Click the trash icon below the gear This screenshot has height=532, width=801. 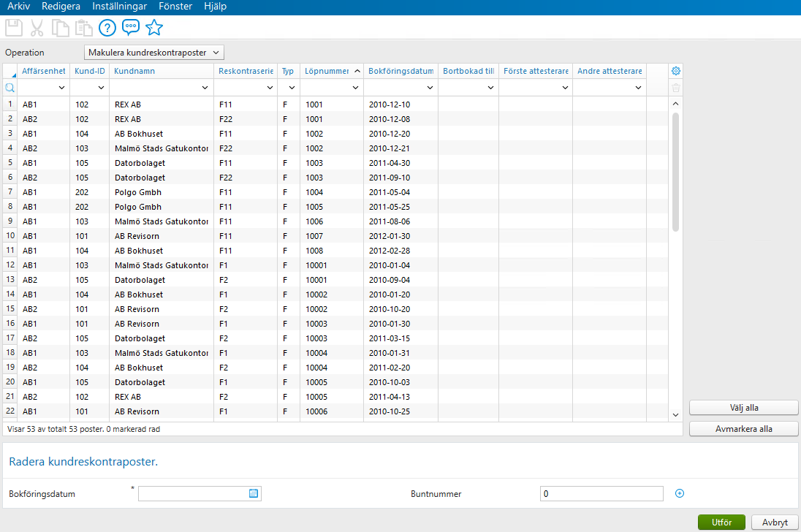coord(675,88)
